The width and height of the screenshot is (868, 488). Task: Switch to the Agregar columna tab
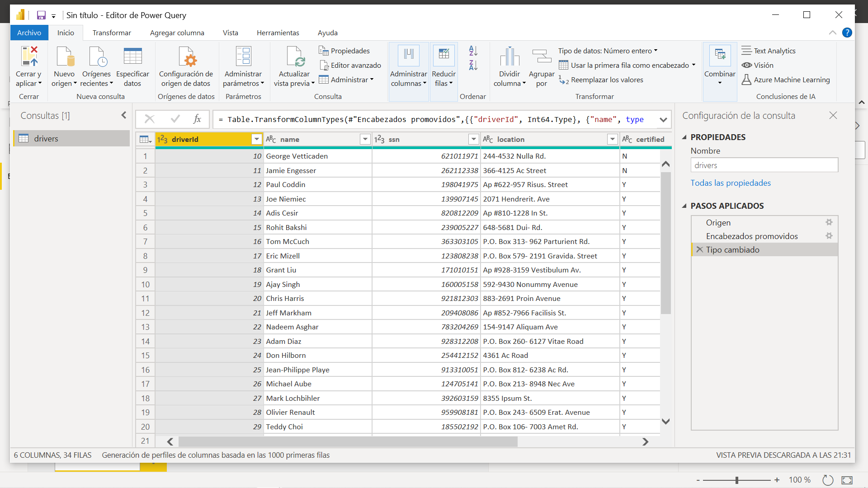[x=177, y=33]
